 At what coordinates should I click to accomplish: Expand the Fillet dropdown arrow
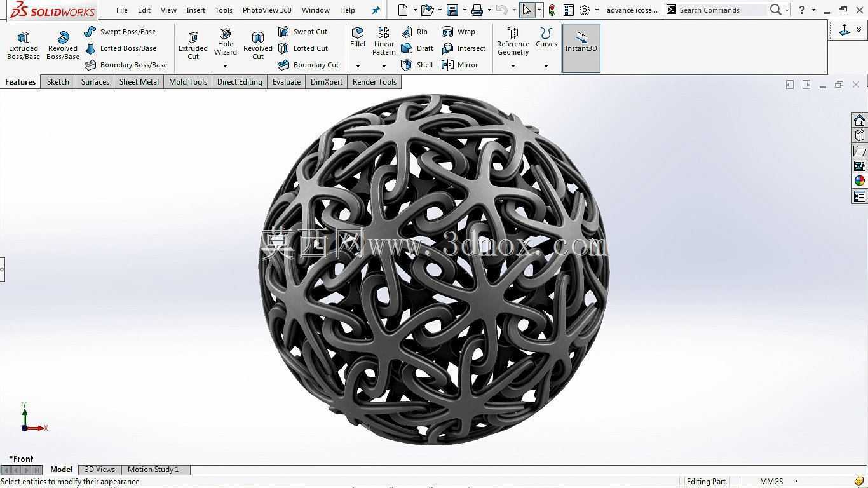(358, 66)
